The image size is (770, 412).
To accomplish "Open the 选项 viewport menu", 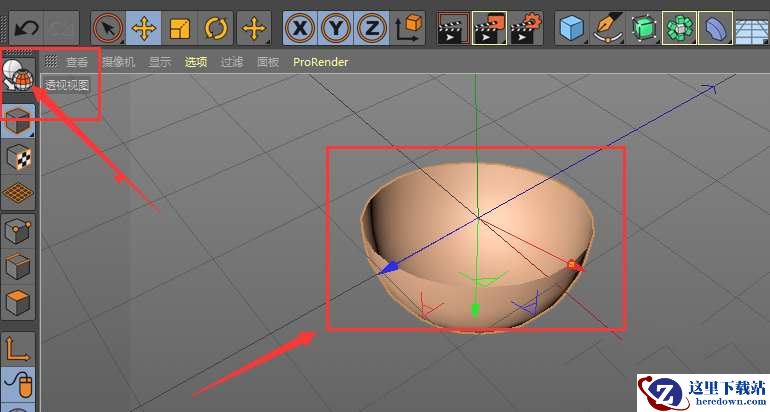I will [x=195, y=61].
